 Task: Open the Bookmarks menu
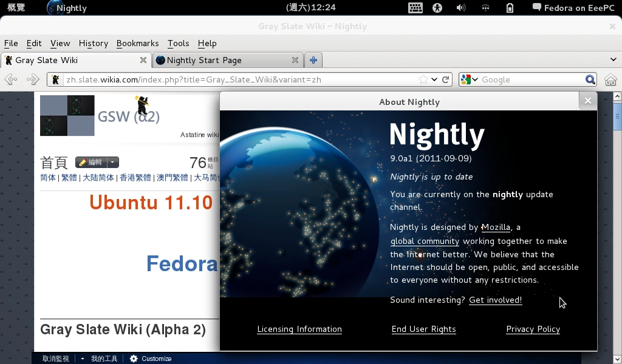click(137, 44)
